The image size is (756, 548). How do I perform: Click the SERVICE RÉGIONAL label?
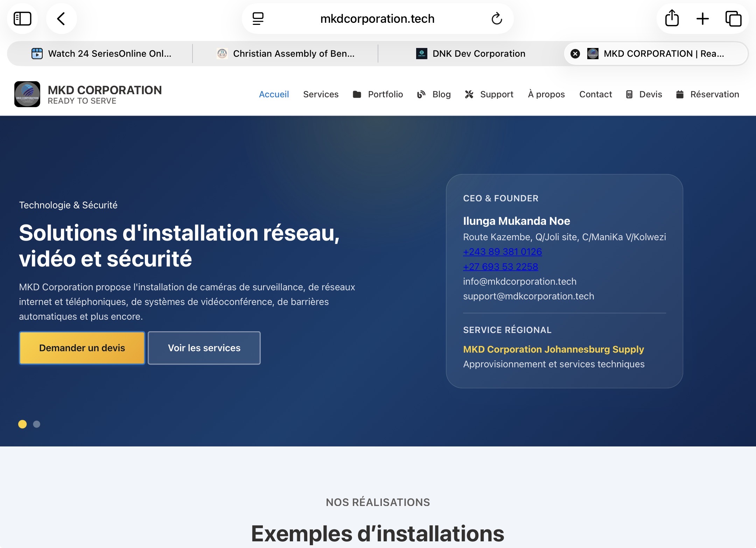pyautogui.click(x=507, y=330)
